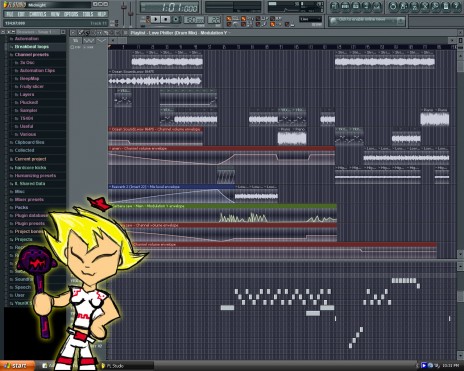The height and width of the screenshot is (371, 464).
Task: Open the piano roll shortcut icon
Action: coord(356,6)
